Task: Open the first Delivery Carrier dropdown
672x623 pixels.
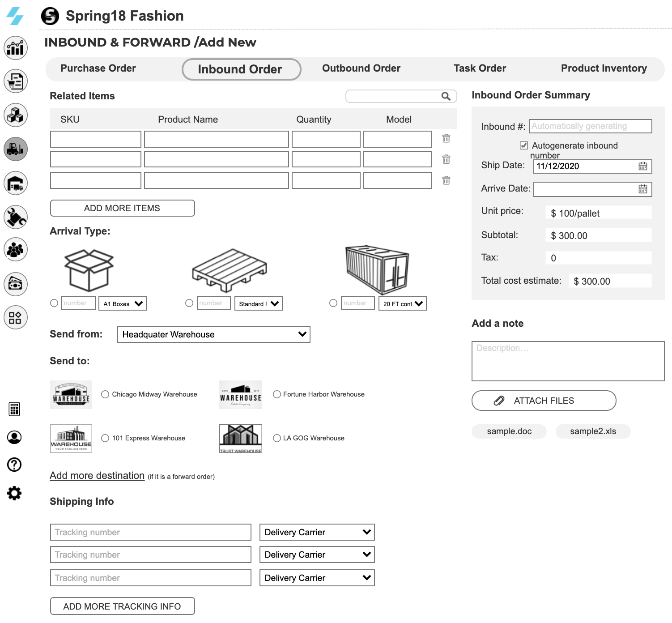Action: [317, 532]
